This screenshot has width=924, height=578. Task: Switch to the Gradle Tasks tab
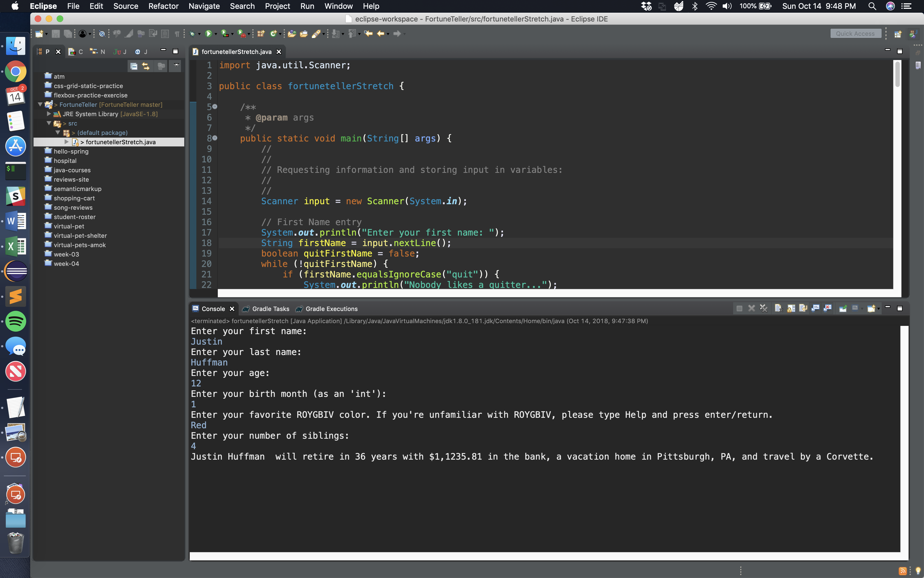(266, 309)
